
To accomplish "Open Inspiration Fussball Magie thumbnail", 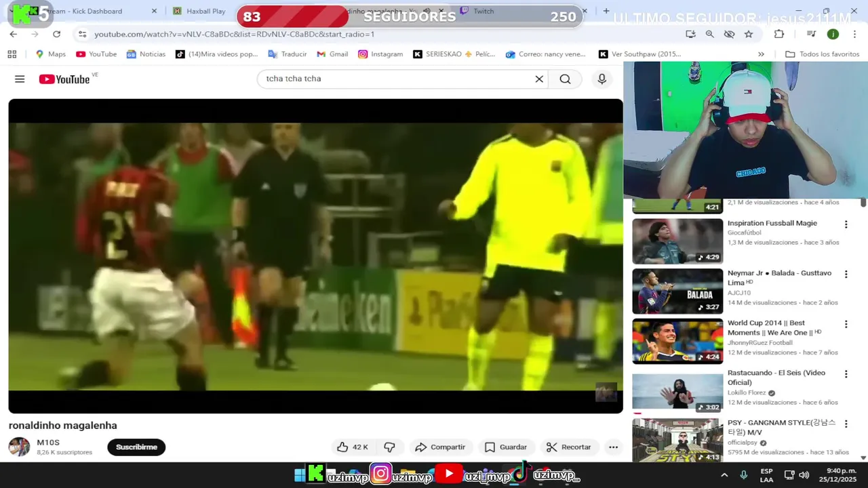I will tap(677, 241).
